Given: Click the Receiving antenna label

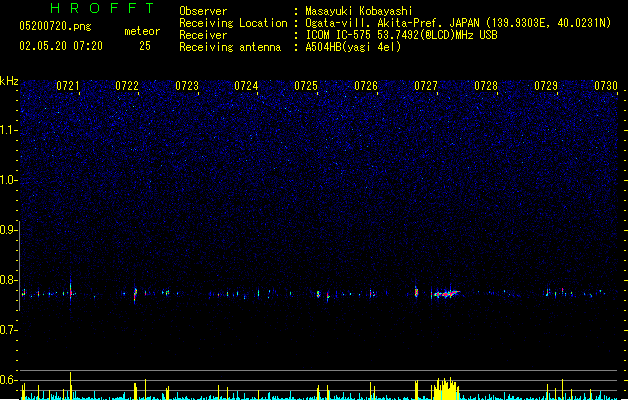Looking at the screenshot, I should pos(230,47).
